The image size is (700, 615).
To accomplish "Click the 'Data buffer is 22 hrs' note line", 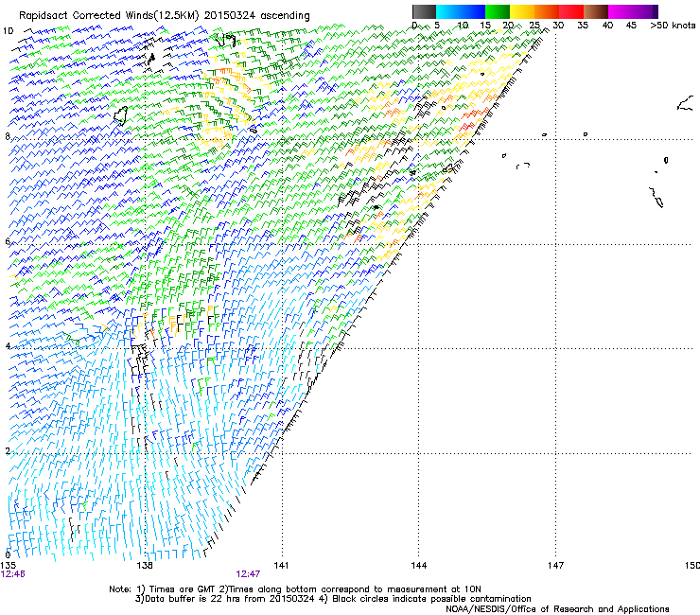I will [x=333, y=599].
